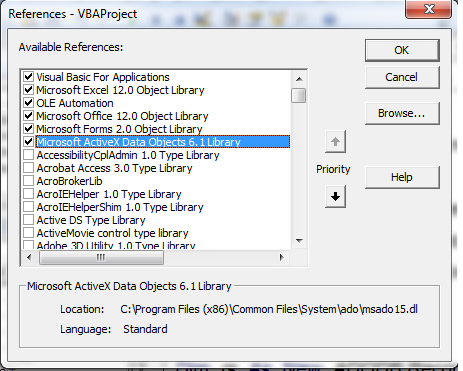Move reference up with Priority up arrow
The image size is (463, 371).
point(335,142)
